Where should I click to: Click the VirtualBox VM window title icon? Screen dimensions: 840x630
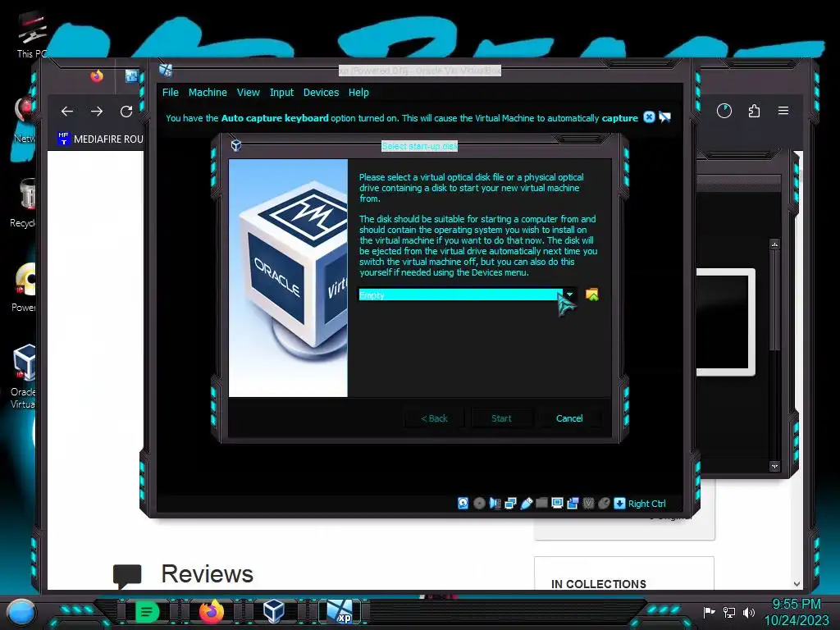[x=166, y=70]
